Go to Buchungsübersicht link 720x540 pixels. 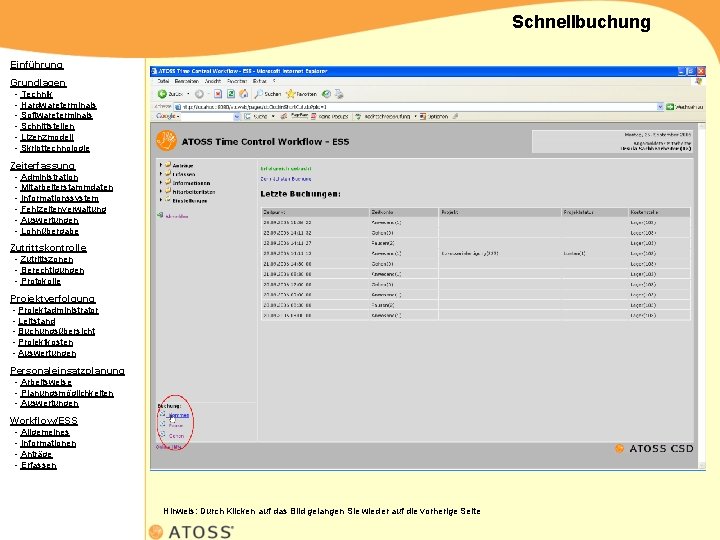pos(56,331)
